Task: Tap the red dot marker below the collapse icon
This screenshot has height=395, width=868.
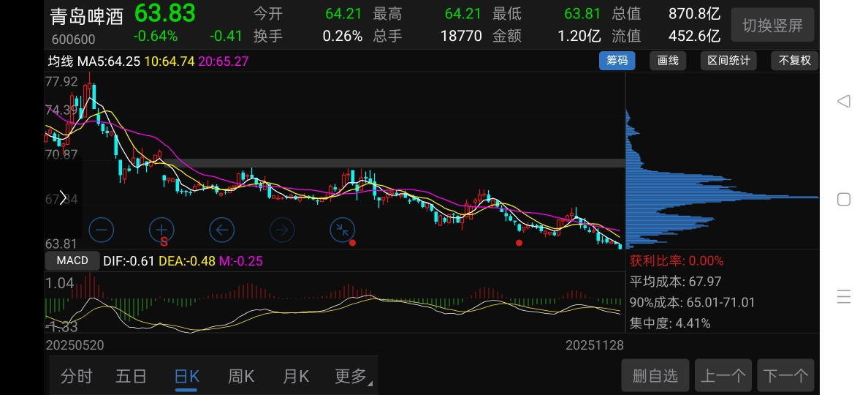Action: pyautogui.click(x=353, y=243)
